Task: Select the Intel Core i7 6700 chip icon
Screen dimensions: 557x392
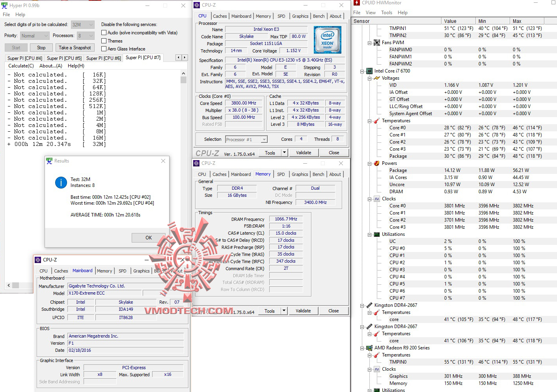Action: 369,71
